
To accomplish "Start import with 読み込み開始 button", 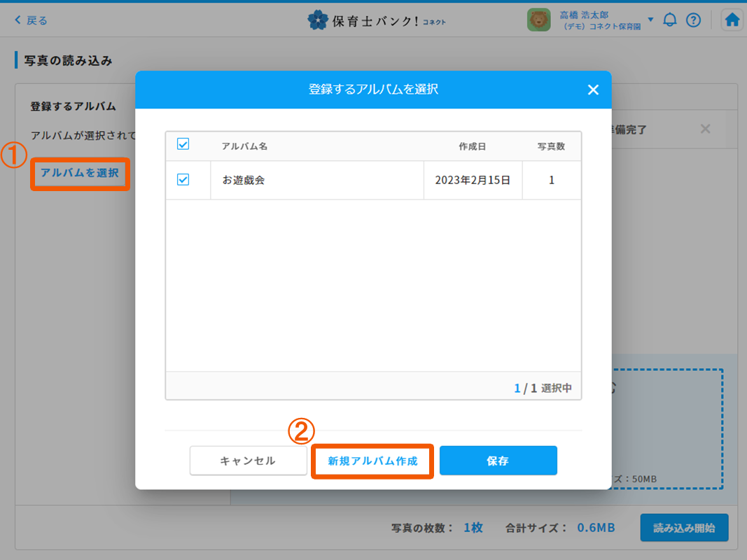I will pyautogui.click(x=684, y=528).
